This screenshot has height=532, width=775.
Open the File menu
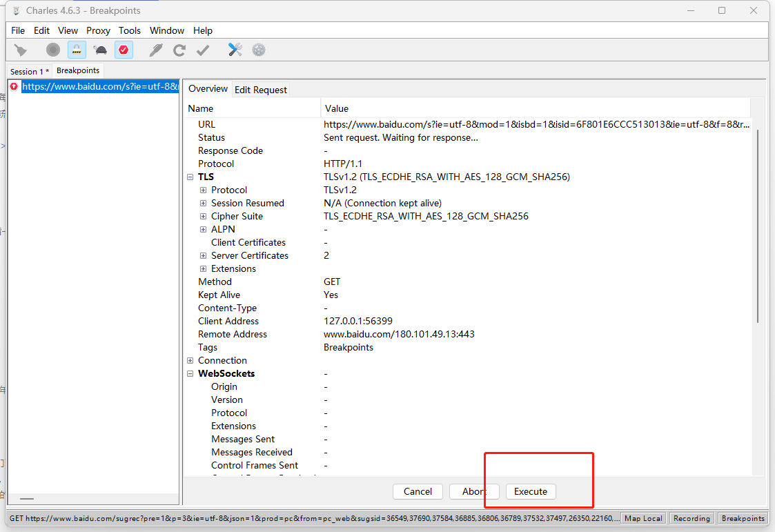coord(18,30)
